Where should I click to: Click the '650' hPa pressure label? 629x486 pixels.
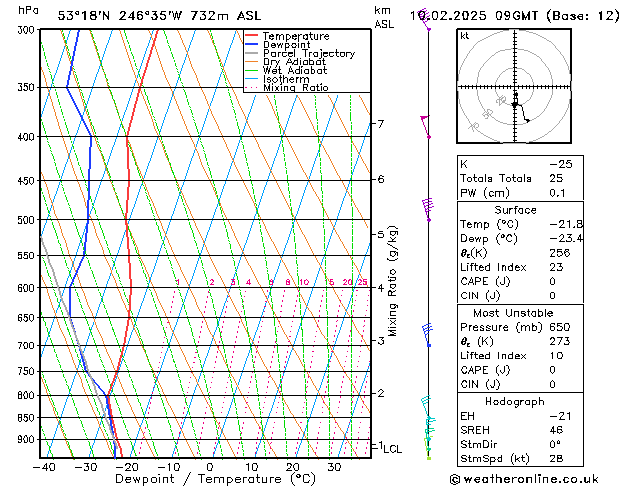(28, 318)
